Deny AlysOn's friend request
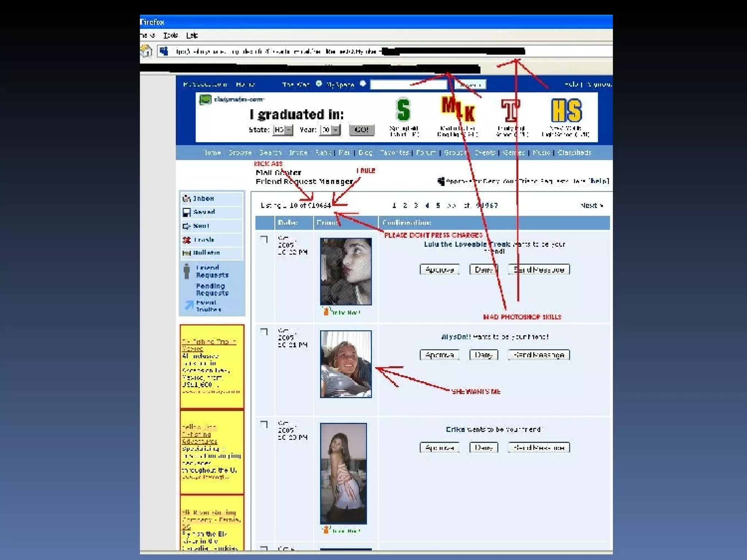This screenshot has width=747, height=560. click(x=483, y=355)
